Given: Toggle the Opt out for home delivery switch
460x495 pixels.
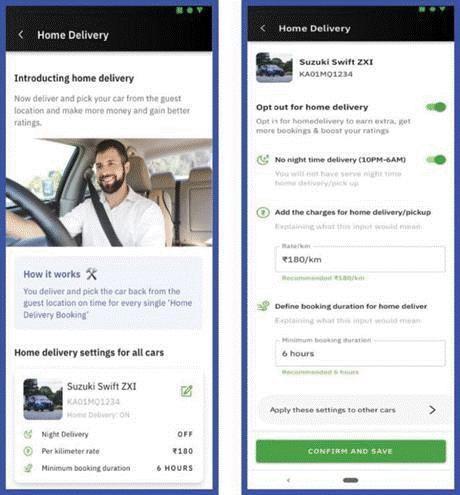Looking at the screenshot, I should 436,107.
